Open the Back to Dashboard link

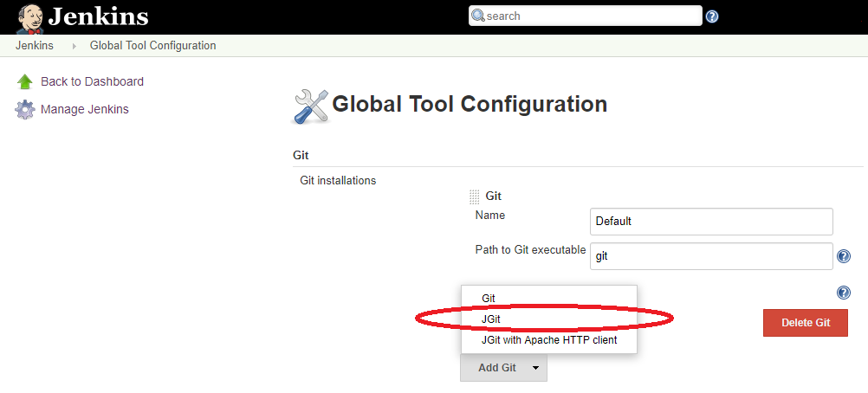[92, 82]
